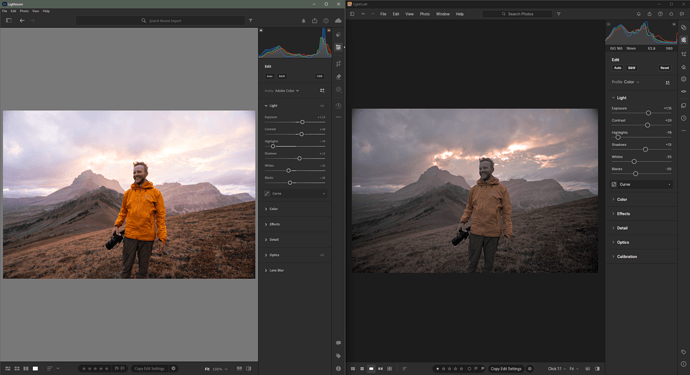Open the crop tool in Lightroom window
The image size is (690, 375).
pyautogui.click(x=338, y=64)
